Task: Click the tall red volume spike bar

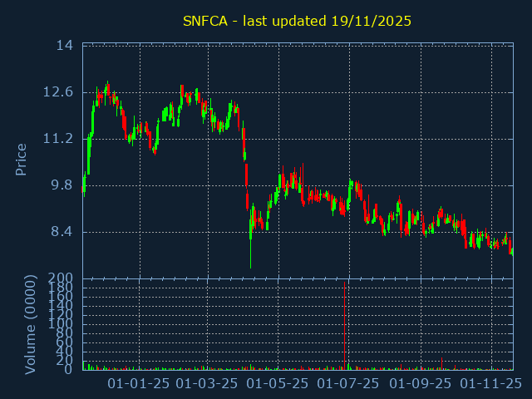Action: click(x=344, y=324)
